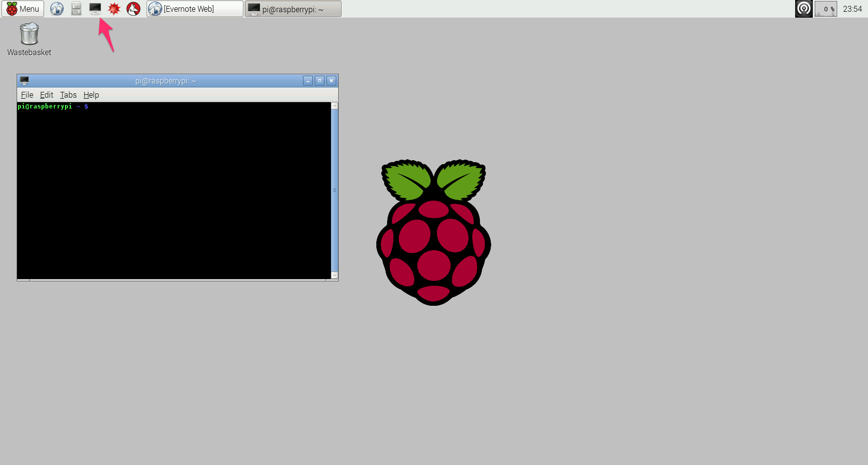Click the CPU usage monitor showing 0 %
The image size is (868, 465).
[x=826, y=9]
